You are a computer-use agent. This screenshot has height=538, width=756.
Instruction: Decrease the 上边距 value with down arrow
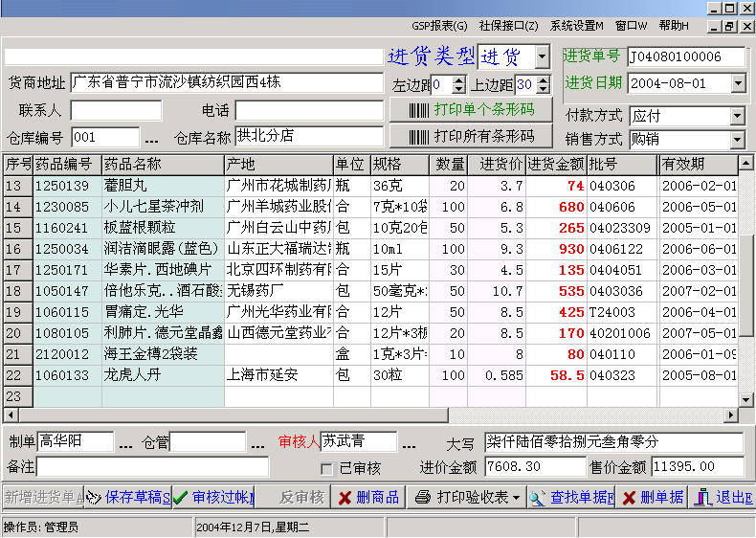coord(544,89)
